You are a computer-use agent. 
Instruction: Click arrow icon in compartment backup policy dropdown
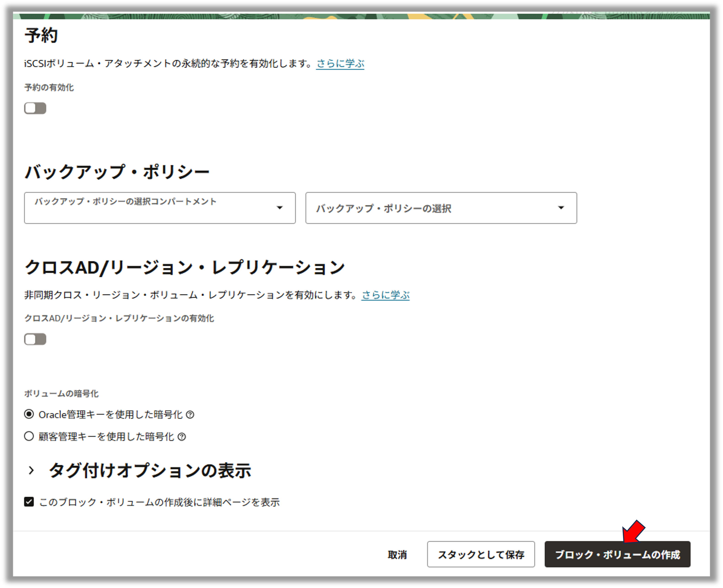pyautogui.click(x=280, y=208)
